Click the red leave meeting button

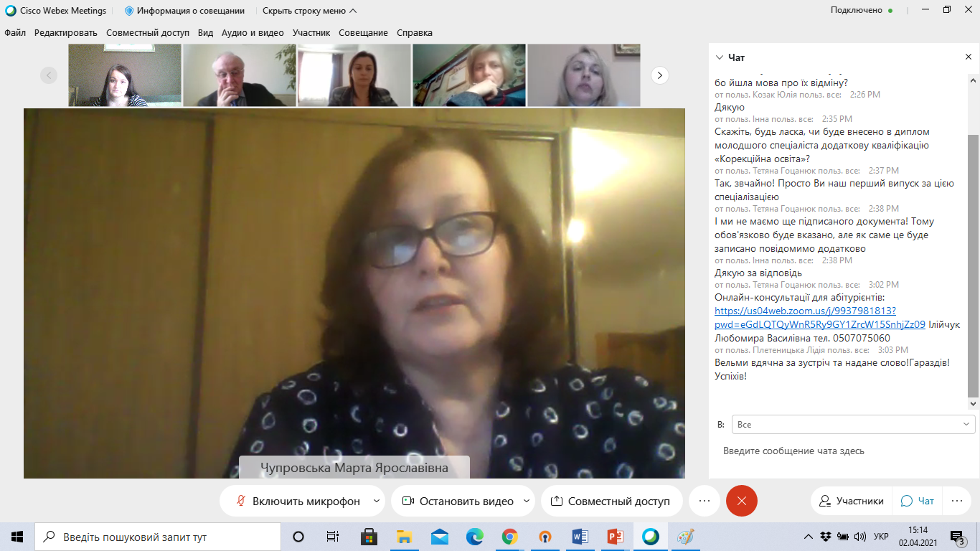[741, 501]
